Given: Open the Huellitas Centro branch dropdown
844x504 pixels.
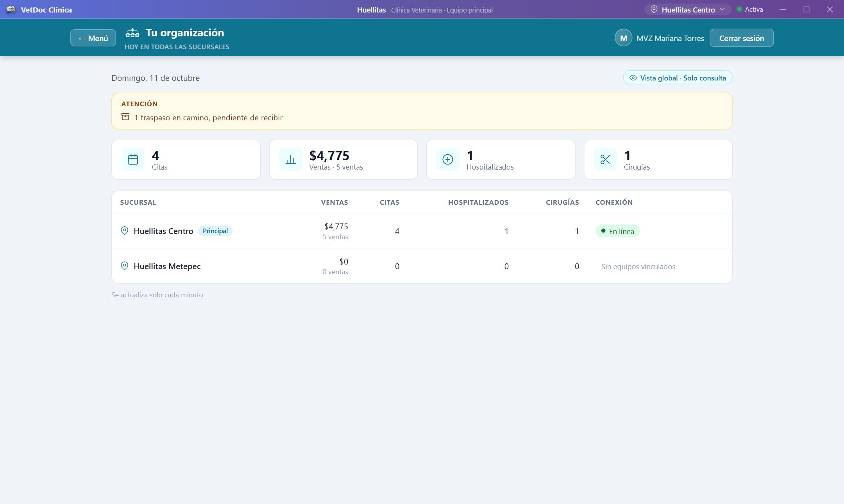Looking at the screenshot, I should tap(688, 10).
